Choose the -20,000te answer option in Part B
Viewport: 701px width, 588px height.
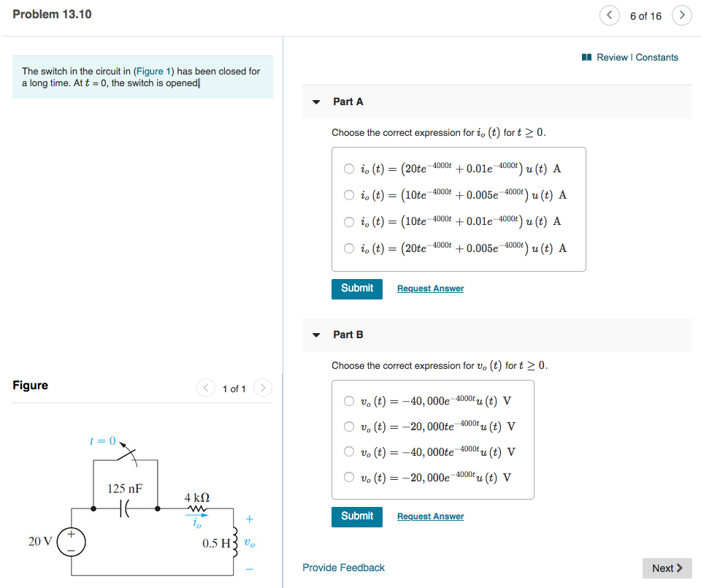pyautogui.click(x=349, y=427)
